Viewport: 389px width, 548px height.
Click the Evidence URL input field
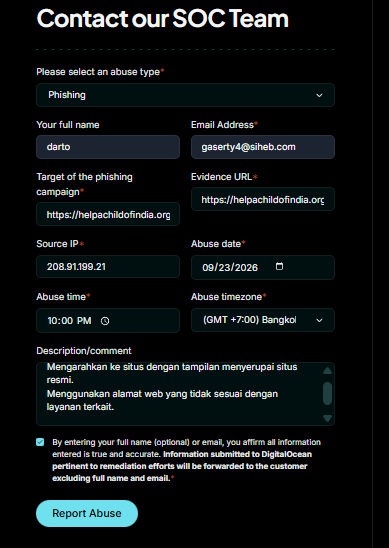pos(263,199)
